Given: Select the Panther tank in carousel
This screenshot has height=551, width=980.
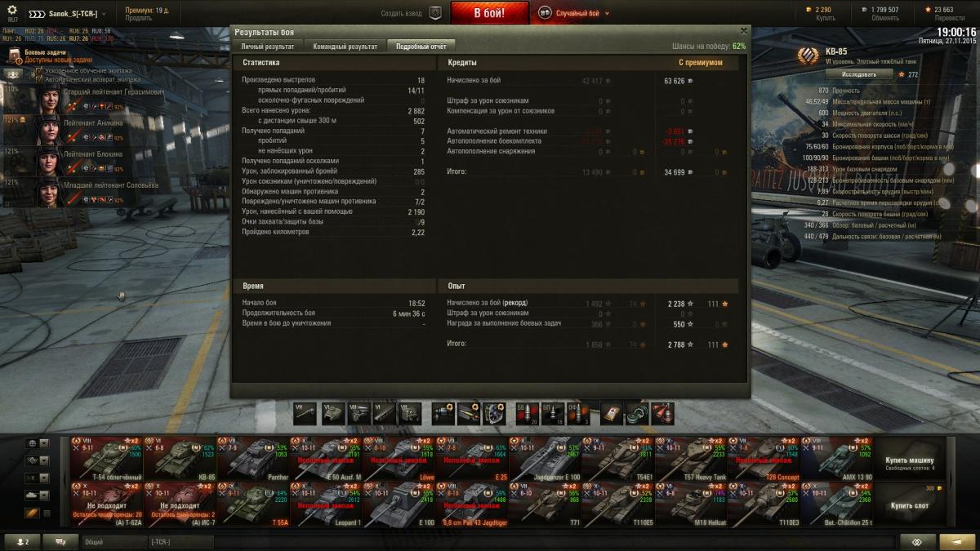Looking at the screenshot, I should (253, 459).
